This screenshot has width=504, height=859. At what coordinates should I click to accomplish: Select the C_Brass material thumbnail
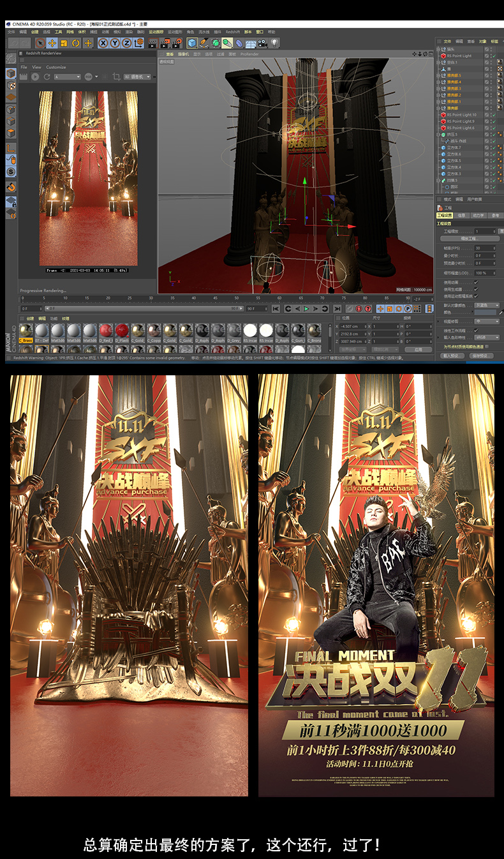[26, 331]
